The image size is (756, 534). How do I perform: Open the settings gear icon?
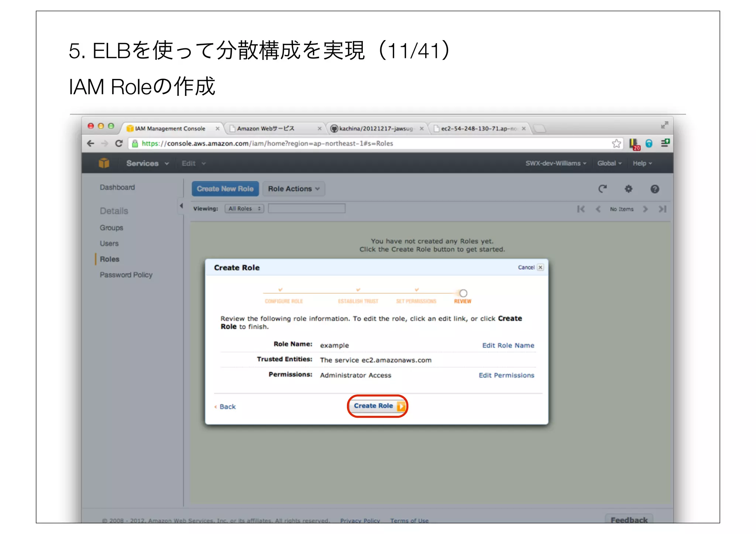[x=628, y=189]
